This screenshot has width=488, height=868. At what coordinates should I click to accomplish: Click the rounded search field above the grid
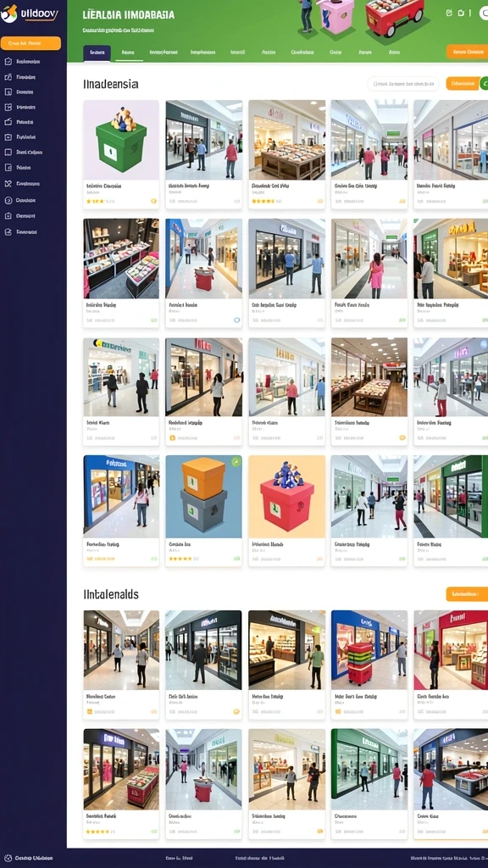click(x=402, y=84)
